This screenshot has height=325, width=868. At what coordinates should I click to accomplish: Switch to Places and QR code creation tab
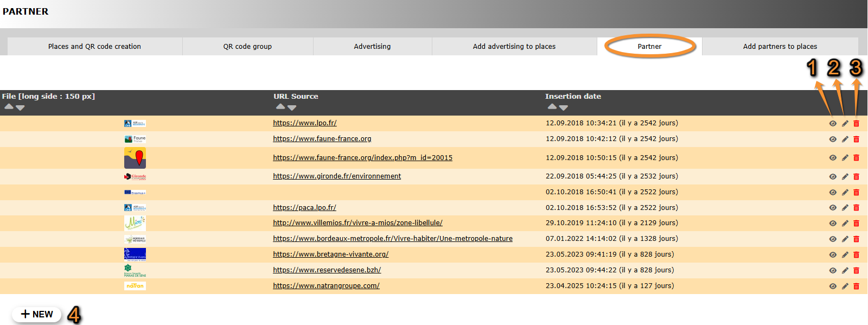[x=94, y=47]
